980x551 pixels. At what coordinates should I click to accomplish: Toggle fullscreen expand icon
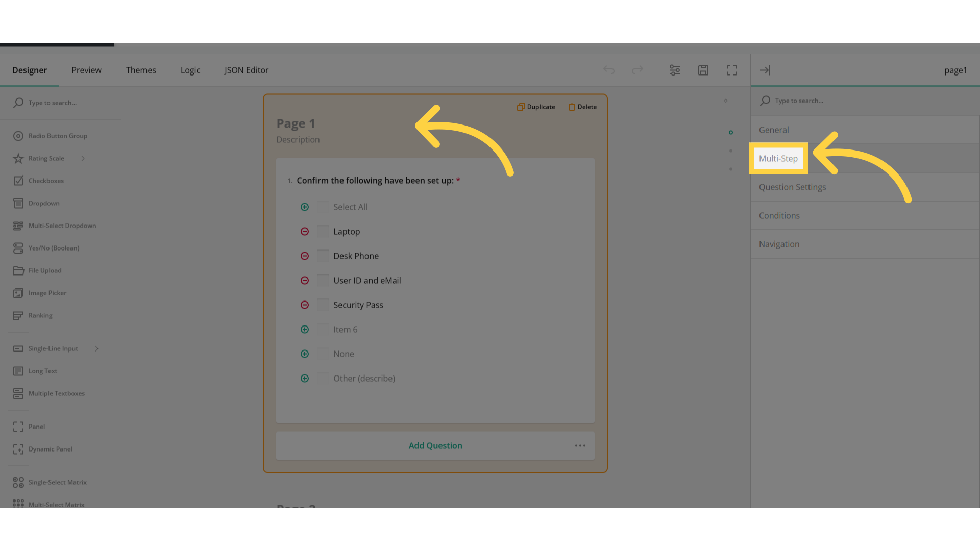[732, 70]
